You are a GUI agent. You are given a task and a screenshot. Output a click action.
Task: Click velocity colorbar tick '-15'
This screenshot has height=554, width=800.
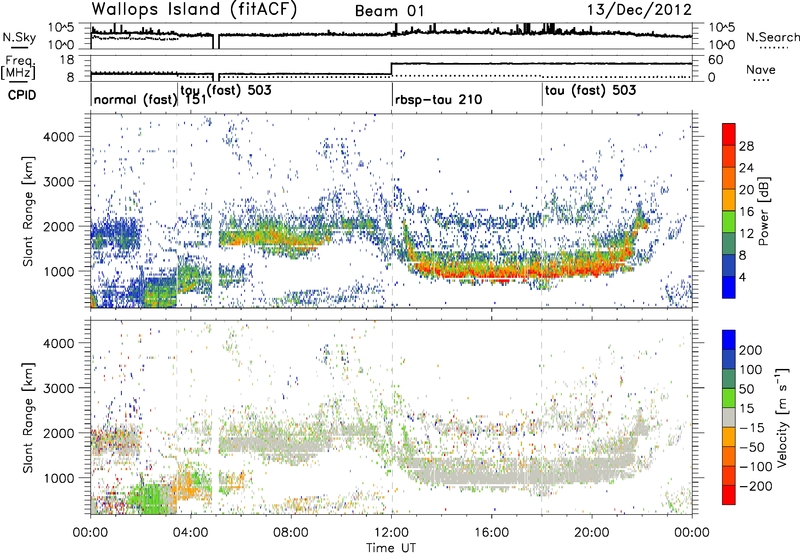tap(752, 428)
